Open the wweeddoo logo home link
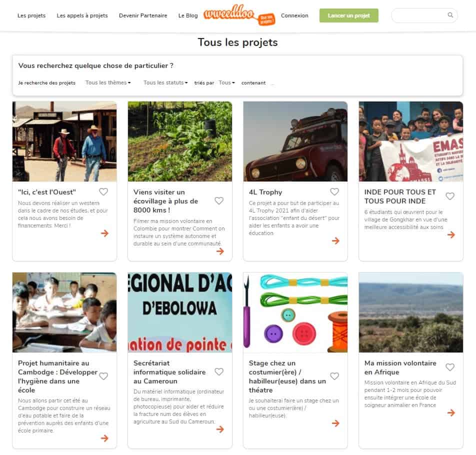The height and width of the screenshot is (455, 476). (239, 15)
